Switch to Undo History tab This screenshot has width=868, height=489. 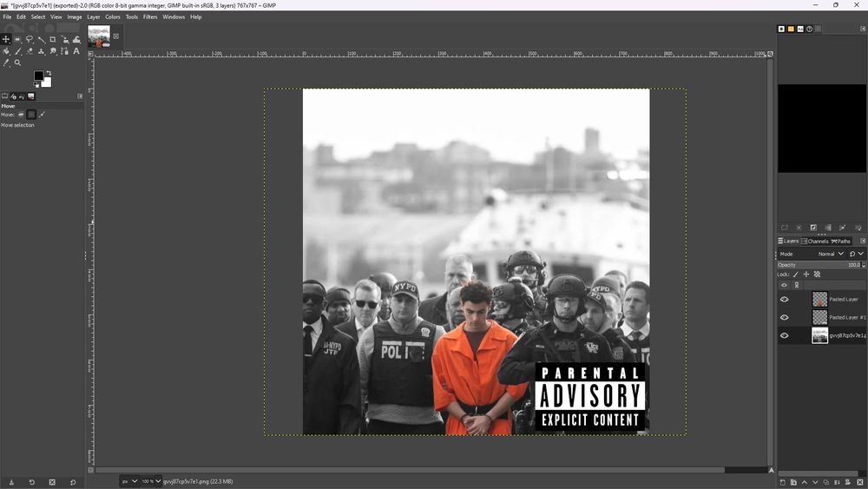[x=23, y=96]
